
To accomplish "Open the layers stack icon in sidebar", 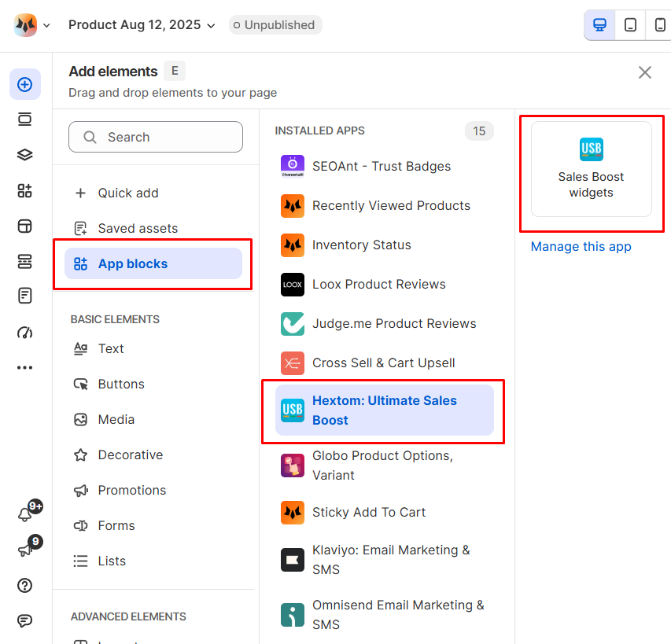I will pyautogui.click(x=25, y=155).
